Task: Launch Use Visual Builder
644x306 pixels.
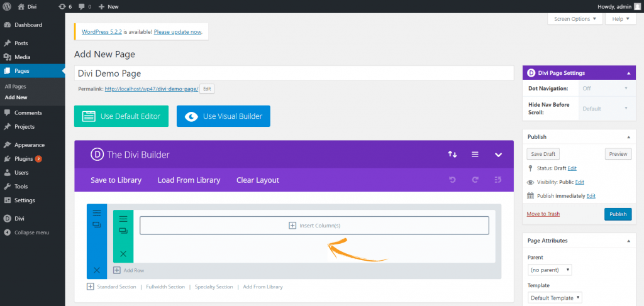Action: (x=223, y=116)
